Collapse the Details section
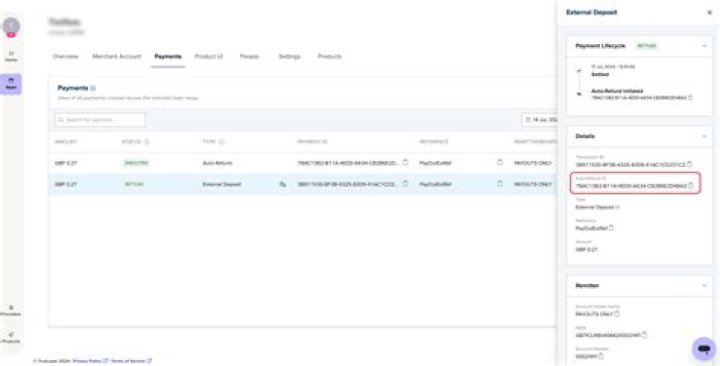This screenshot has height=366, width=720. (x=704, y=136)
